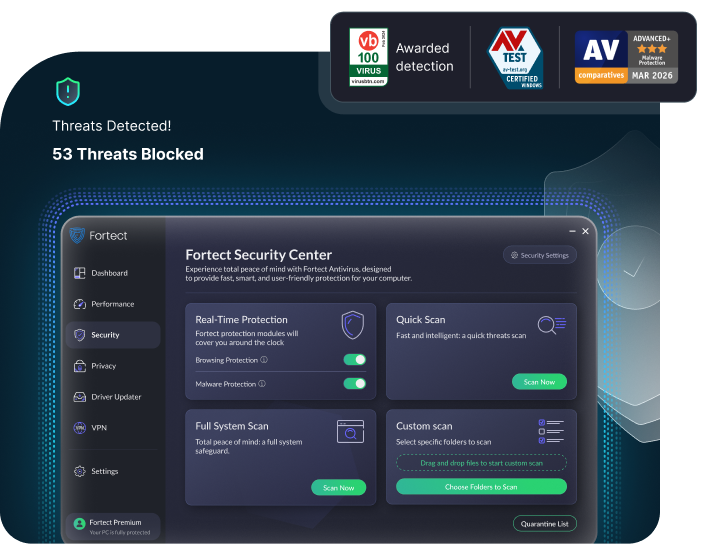Click the Security Settings button
The height and width of the screenshot is (544, 709).
(x=540, y=255)
